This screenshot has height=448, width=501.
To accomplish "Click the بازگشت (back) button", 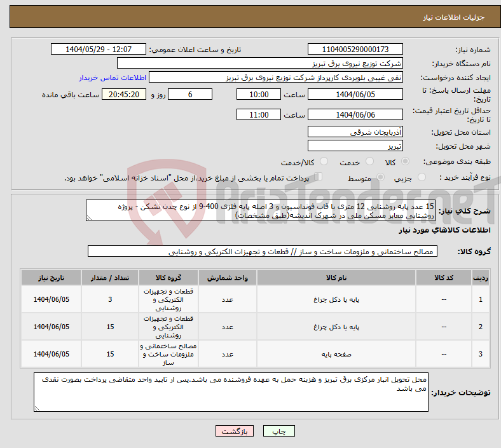I will click(x=235, y=431).
